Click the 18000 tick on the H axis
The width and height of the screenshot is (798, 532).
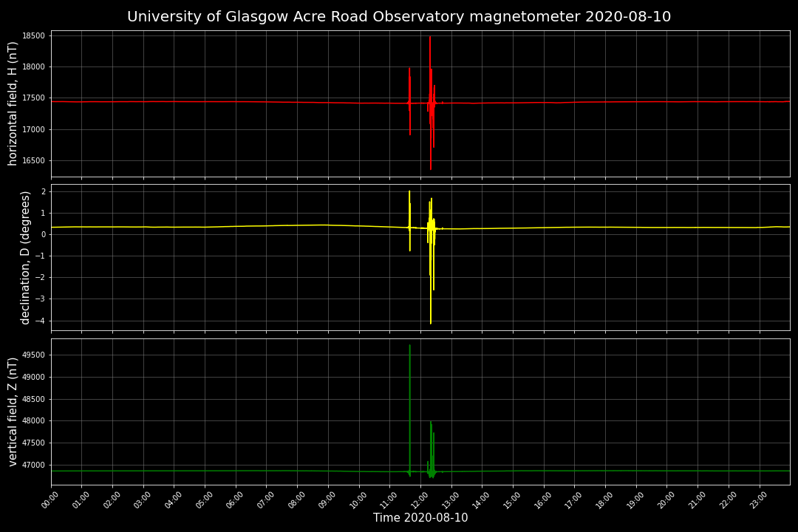tap(34, 67)
